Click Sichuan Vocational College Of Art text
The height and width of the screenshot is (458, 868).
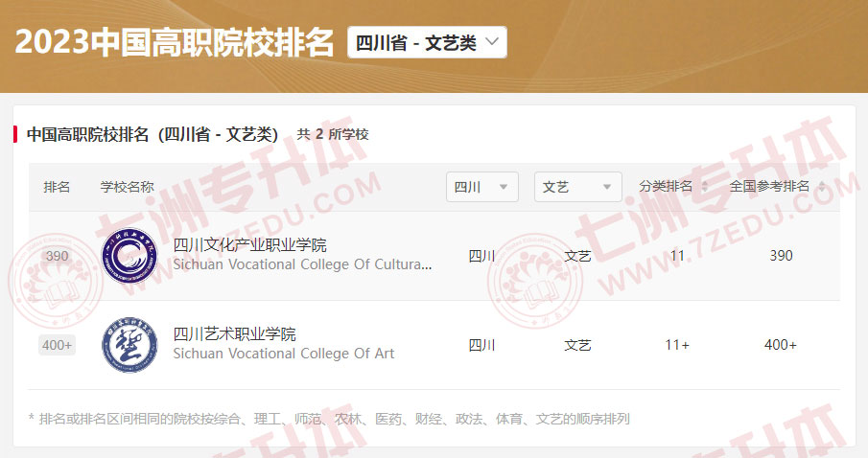tap(284, 354)
